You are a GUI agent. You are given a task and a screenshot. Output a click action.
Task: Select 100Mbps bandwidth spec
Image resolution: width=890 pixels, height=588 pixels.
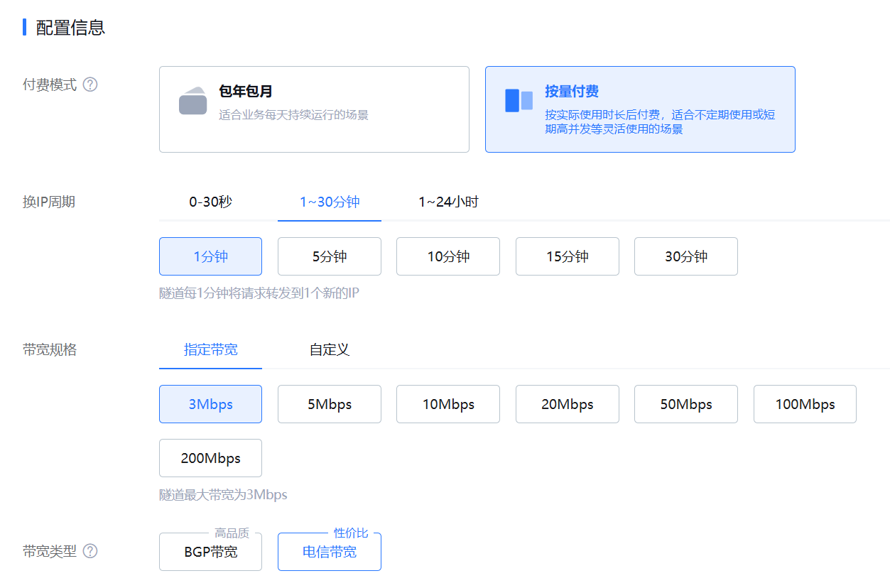805,404
